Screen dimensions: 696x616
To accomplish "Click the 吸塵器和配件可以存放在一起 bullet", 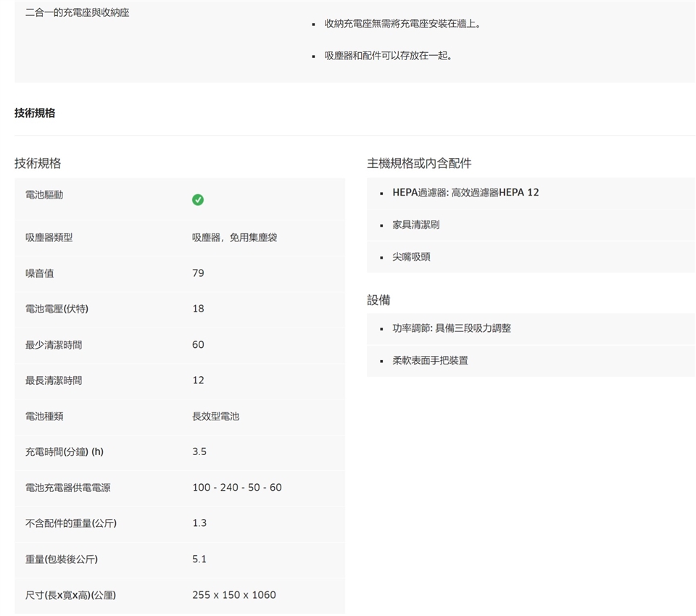I will coord(389,55).
